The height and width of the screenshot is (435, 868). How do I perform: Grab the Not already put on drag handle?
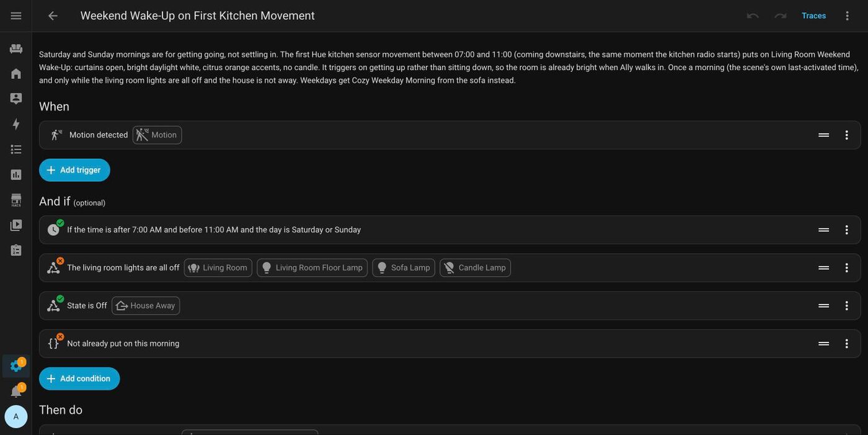(x=824, y=344)
